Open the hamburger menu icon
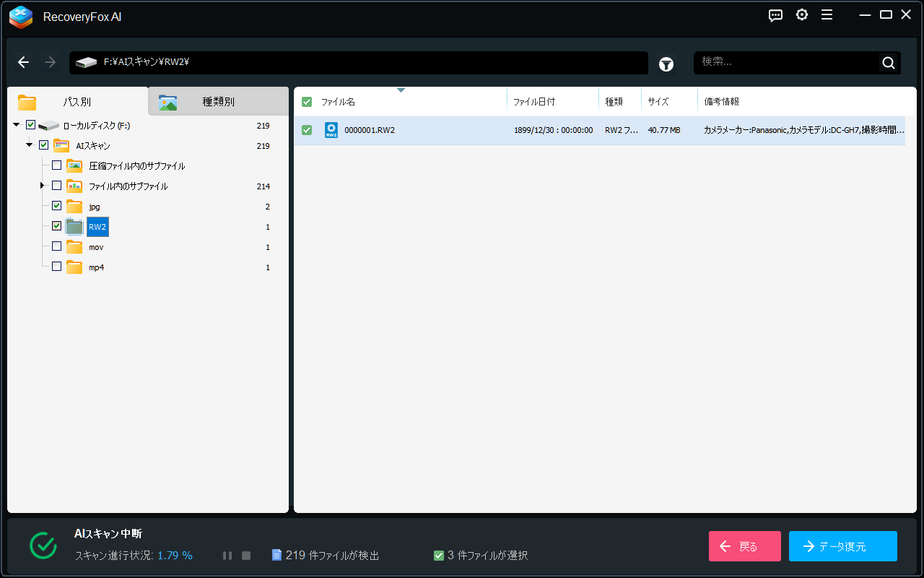This screenshot has height=578, width=924. click(827, 15)
